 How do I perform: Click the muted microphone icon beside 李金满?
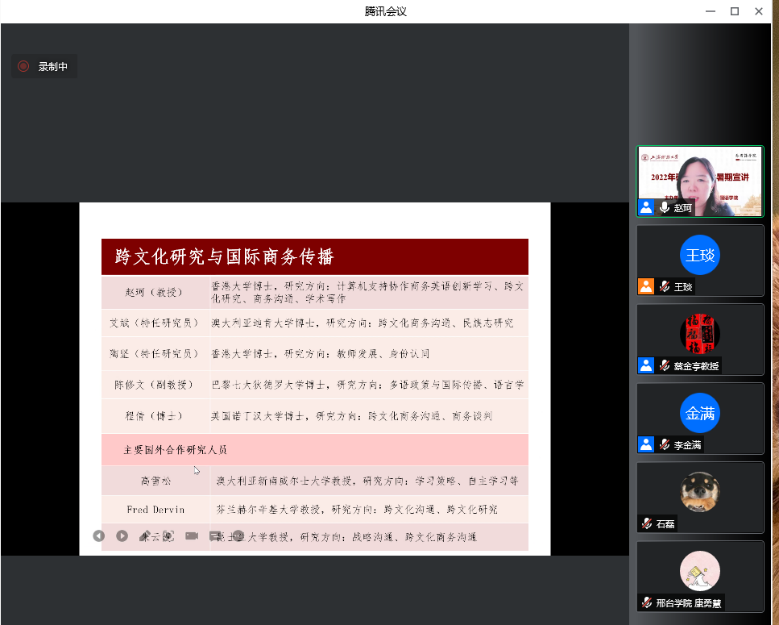[x=664, y=445]
